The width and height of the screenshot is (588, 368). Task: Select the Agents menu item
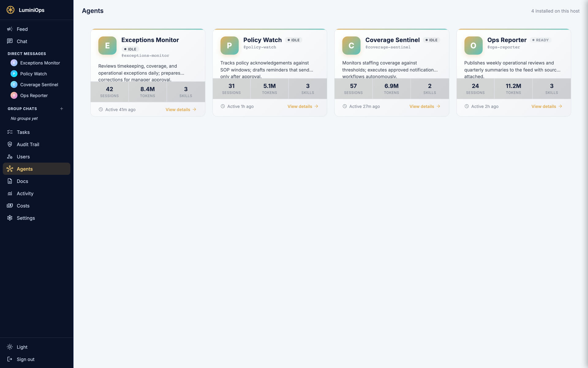click(x=36, y=169)
